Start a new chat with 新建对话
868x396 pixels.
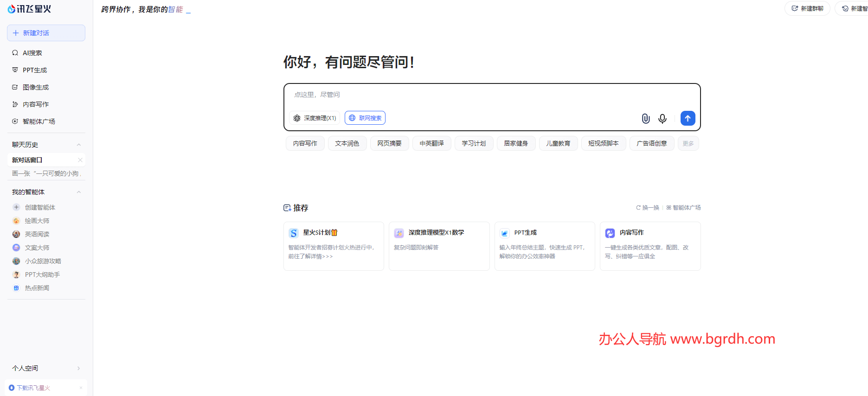tap(46, 33)
